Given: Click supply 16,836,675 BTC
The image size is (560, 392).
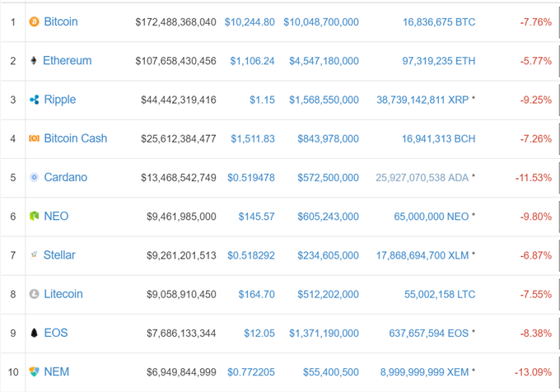Looking at the screenshot, I should coord(439,22).
